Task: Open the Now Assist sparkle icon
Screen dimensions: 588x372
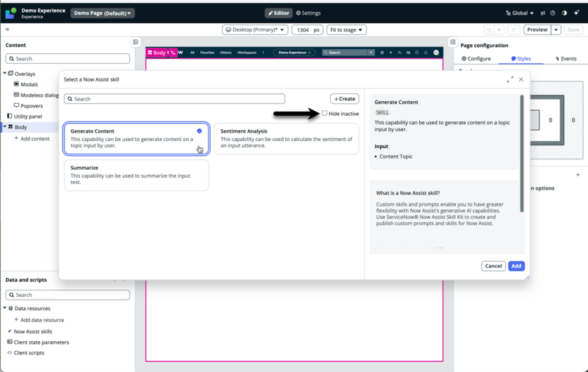Action: [576, 13]
